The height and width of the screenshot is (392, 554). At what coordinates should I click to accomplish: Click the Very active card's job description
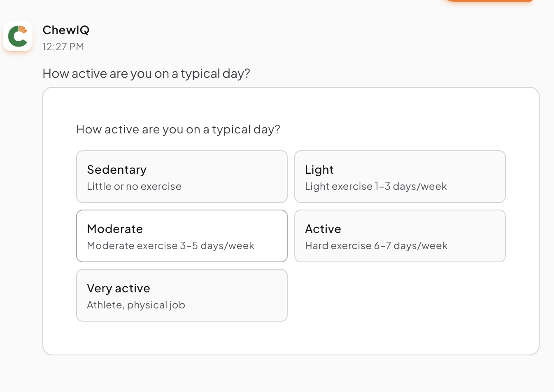click(136, 305)
